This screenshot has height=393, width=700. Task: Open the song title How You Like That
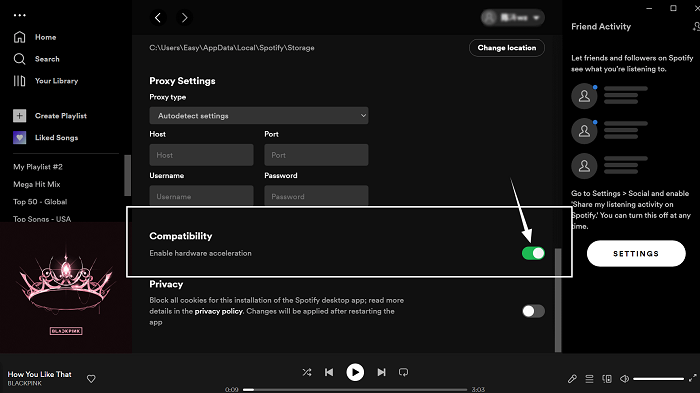39,374
